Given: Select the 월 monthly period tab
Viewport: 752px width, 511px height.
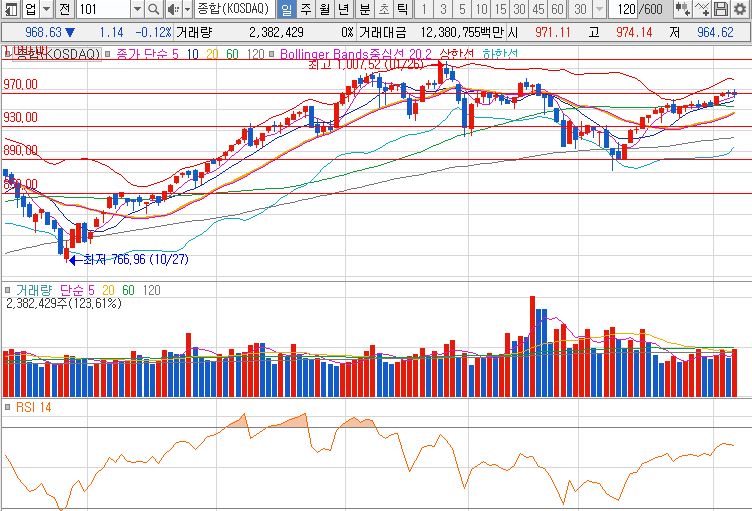Looking at the screenshot, I should 325,9.
